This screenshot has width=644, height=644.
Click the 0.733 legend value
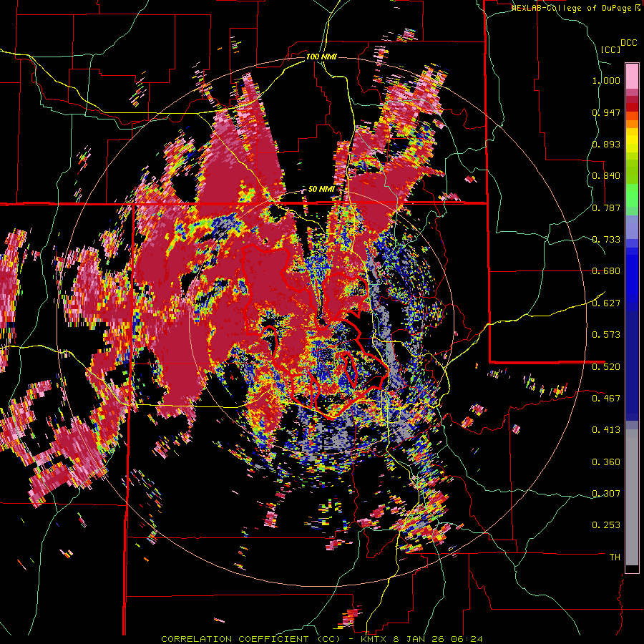606,240
